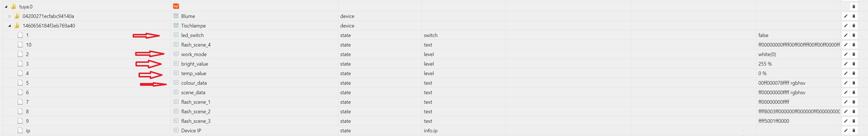Image resolution: width=868 pixels, height=136 pixels.
Task: Click the white(0) work_mode value
Action: pyautogui.click(x=767, y=54)
